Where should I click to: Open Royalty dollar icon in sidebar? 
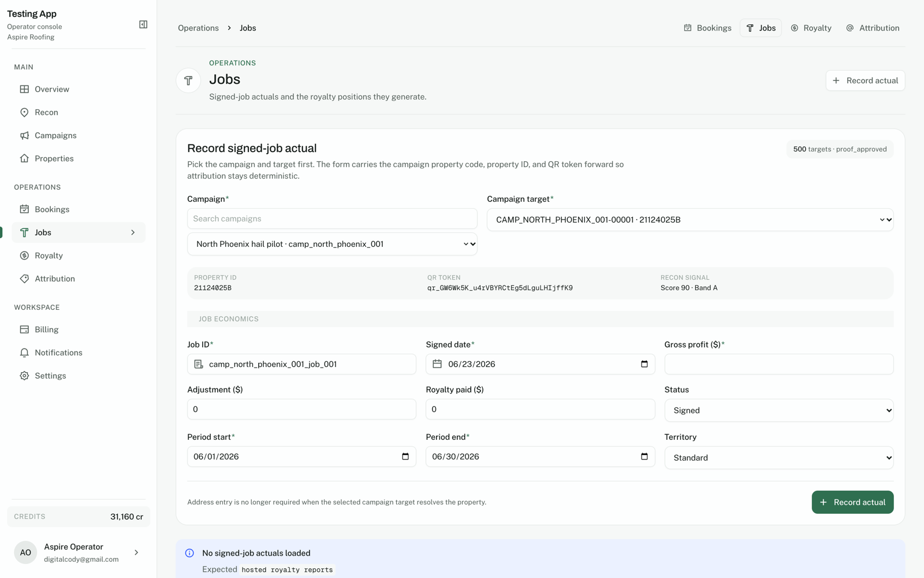24,255
